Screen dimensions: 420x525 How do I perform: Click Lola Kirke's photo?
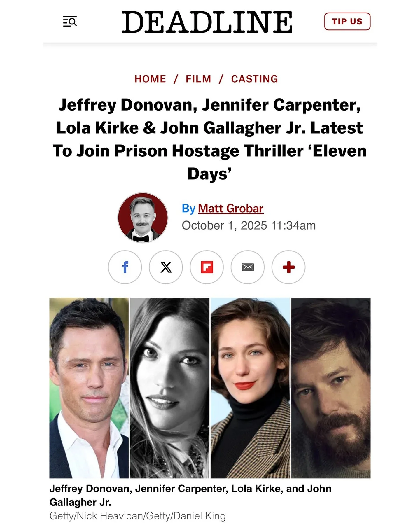(x=250, y=388)
